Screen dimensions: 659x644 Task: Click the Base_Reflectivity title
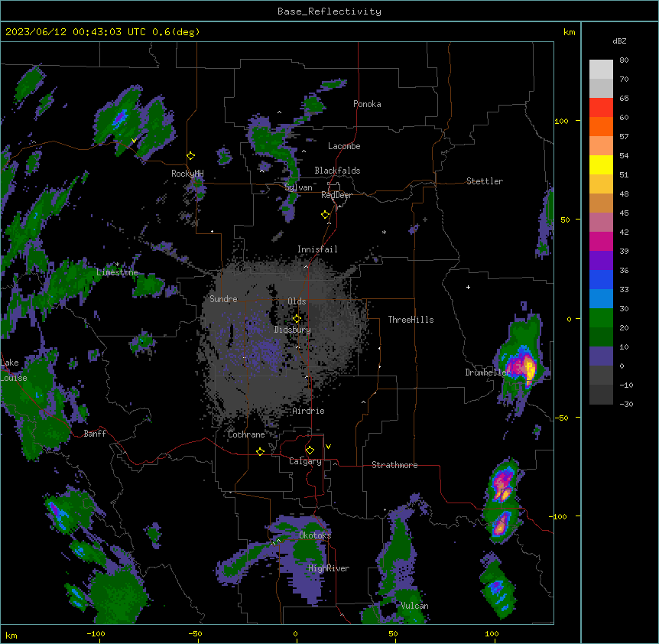(329, 11)
